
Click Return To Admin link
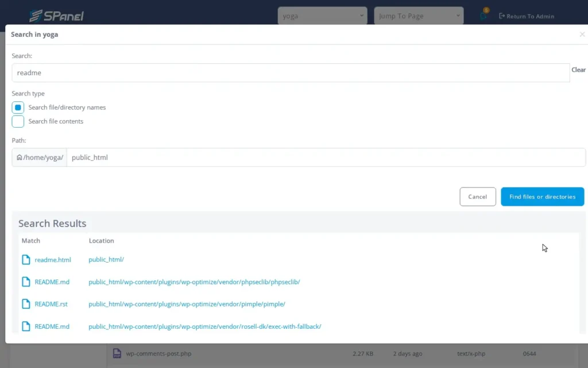pos(527,16)
